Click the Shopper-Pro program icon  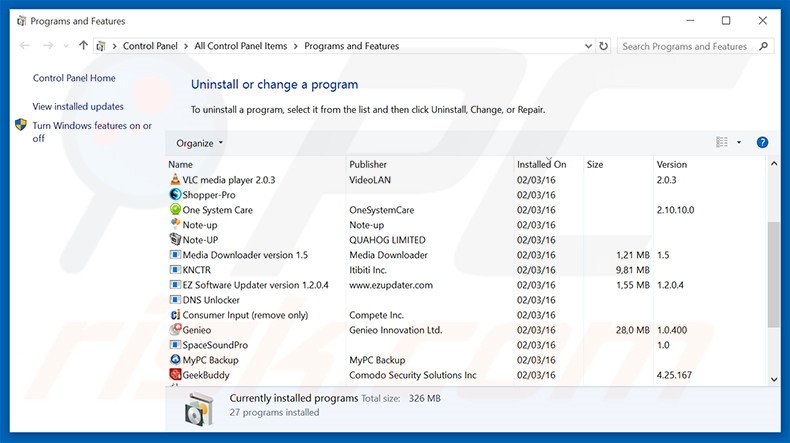click(x=175, y=194)
